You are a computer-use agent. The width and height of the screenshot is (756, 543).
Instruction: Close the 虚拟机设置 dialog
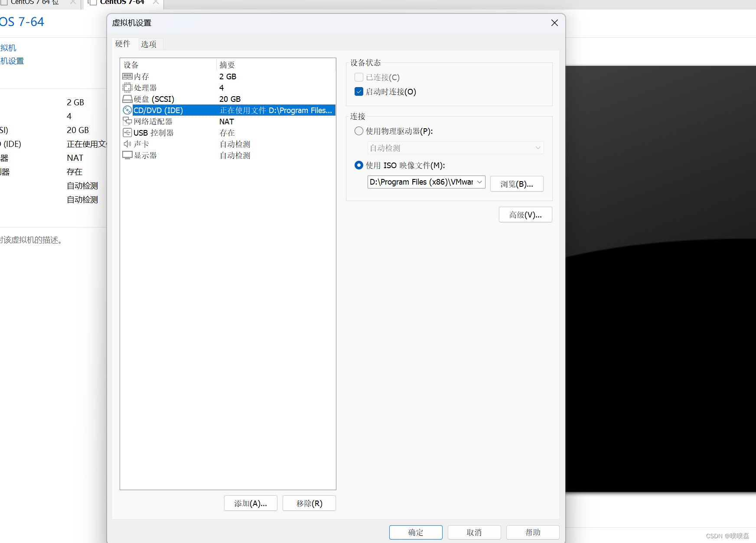[x=554, y=23]
